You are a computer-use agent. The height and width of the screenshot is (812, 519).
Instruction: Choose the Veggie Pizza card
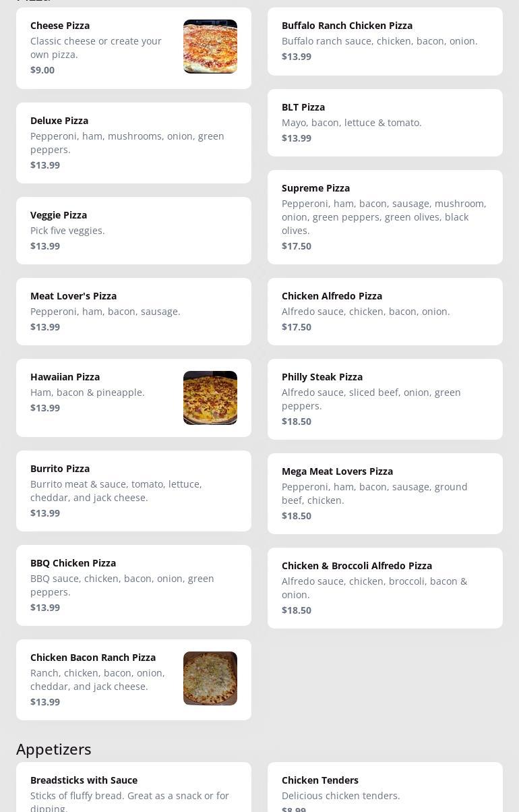133,231
